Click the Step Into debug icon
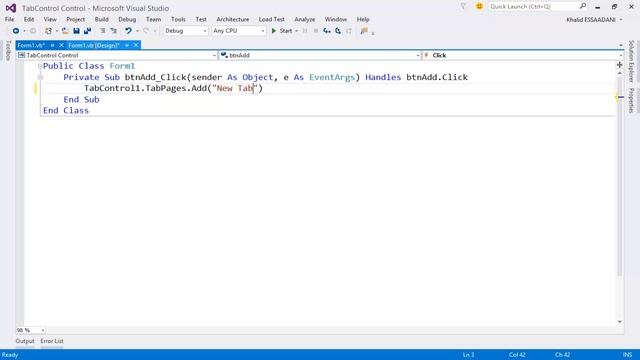 [x=327, y=31]
